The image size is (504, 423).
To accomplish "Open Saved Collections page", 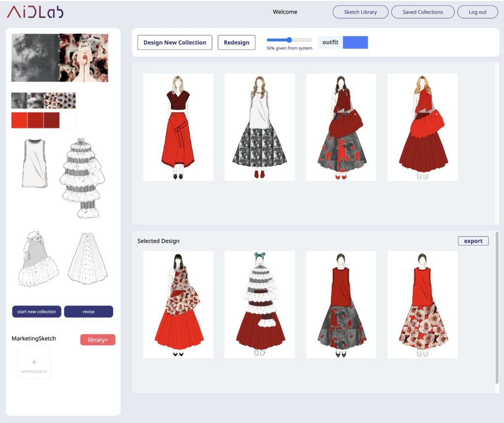I will point(422,12).
